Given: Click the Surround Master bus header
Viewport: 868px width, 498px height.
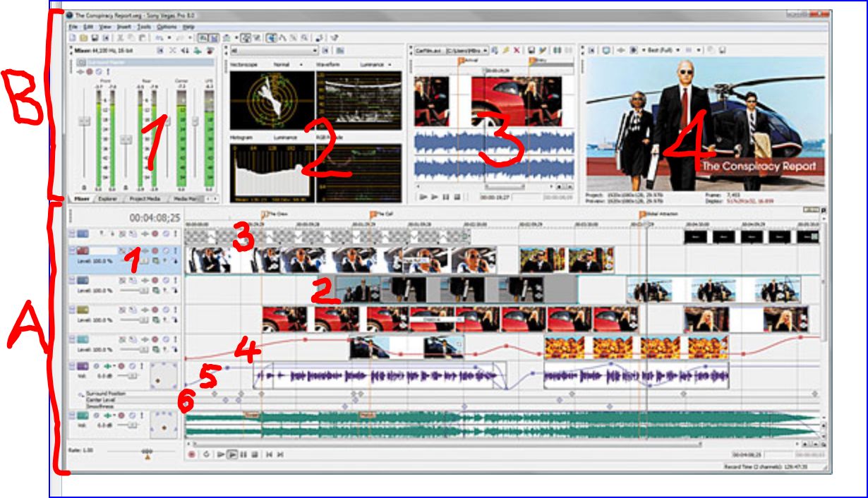Looking at the screenshot, I should pyautogui.click(x=147, y=62).
